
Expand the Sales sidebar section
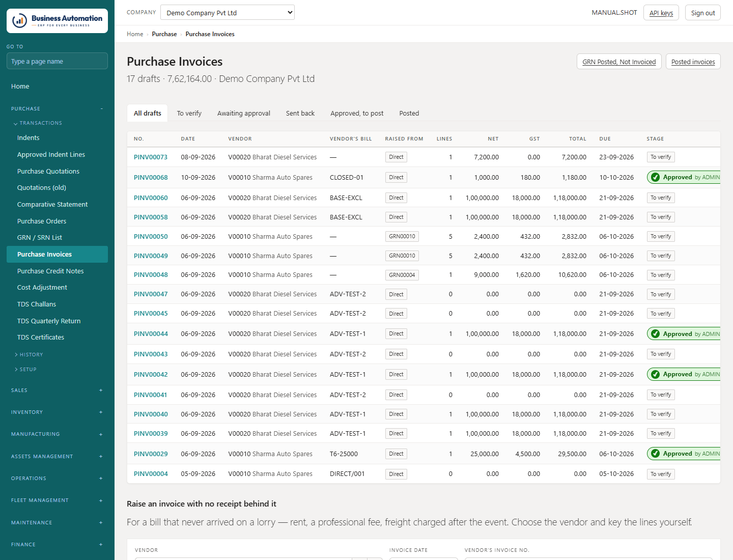coord(57,390)
